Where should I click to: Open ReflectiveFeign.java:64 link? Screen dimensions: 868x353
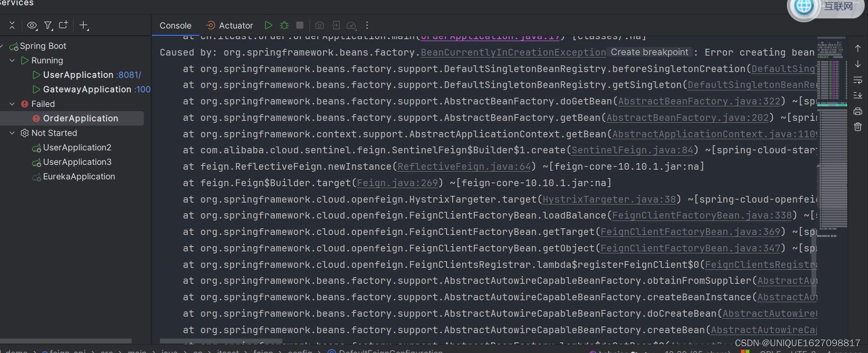coord(464,167)
